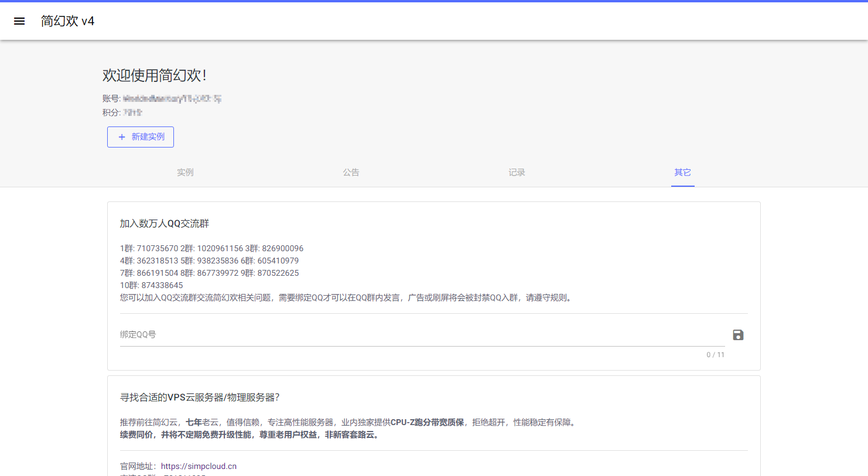Click the 0 / 11 character counter
This screenshot has height=476, width=868.
tap(715, 355)
